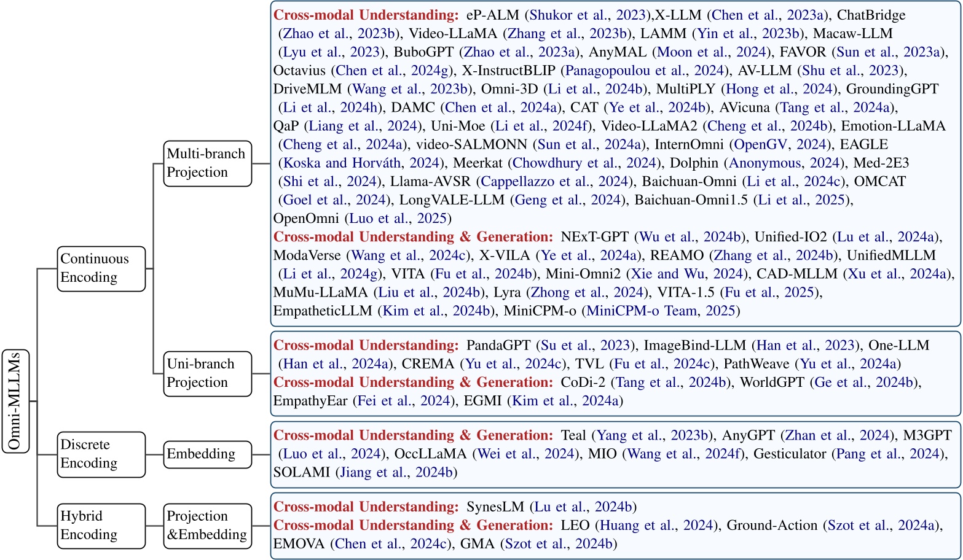The height and width of the screenshot is (560, 963).
Task: Select the Embedding node
Action: (207, 454)
